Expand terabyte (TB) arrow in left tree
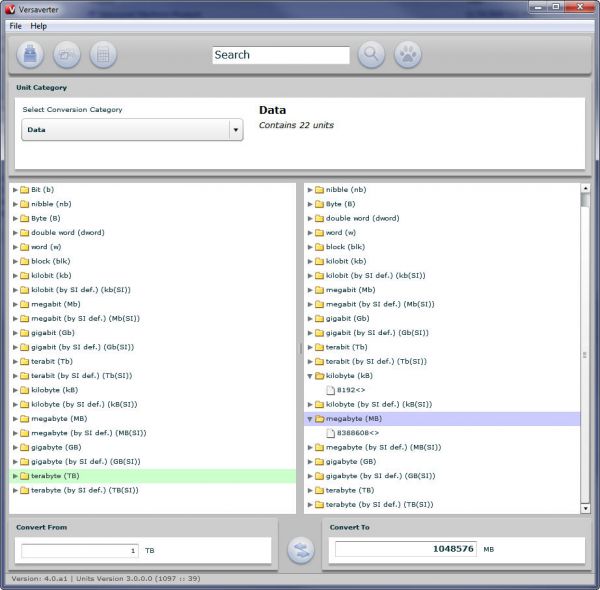This screenshot has width=600, height=590. click(x=15, y=476)
